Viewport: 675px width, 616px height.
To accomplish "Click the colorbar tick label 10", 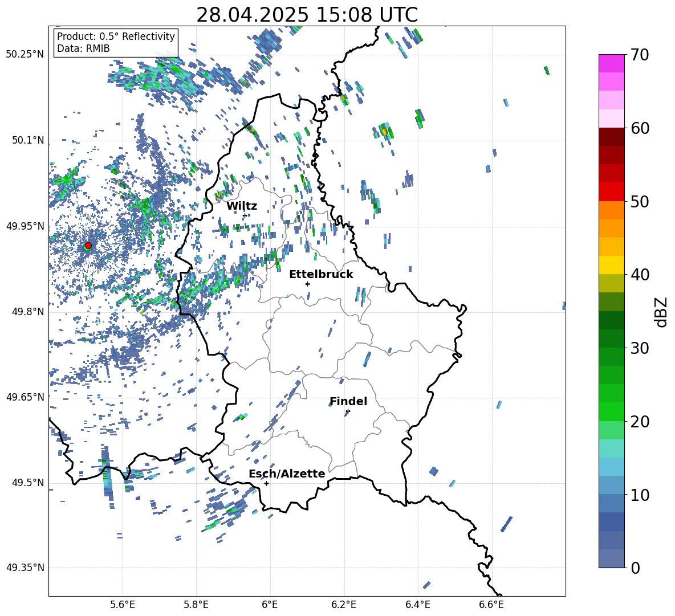I will [640, 495].
